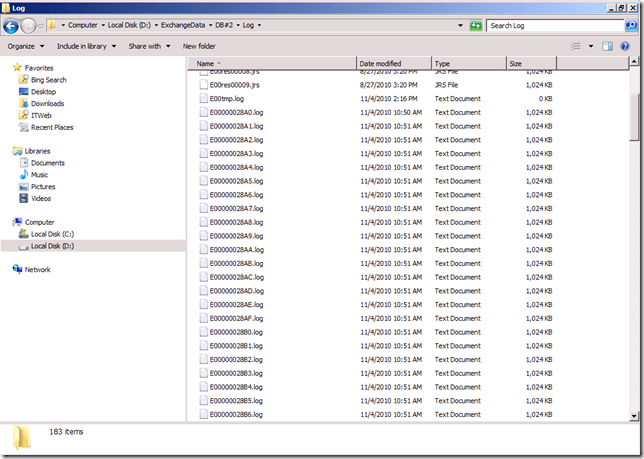Click the Network icon in navigation pane
Image resolution: width=644 pixels, height=459 pixels.
click(17, 269)
